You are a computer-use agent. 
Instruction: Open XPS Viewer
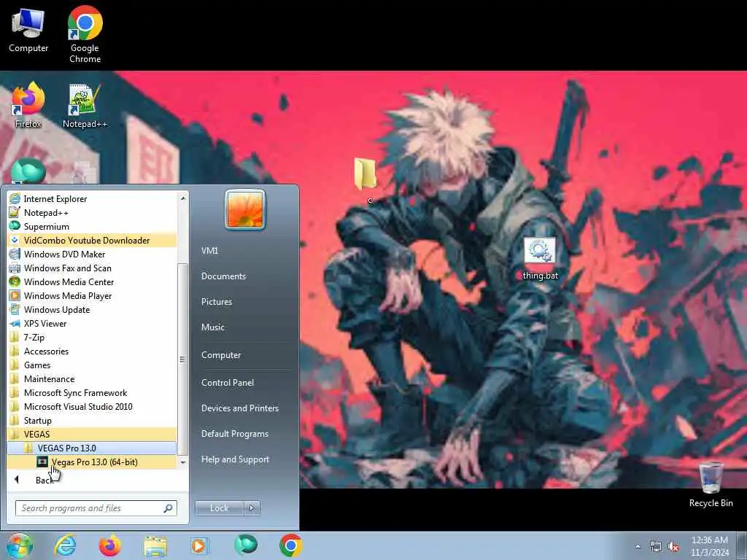click(91, 323)
